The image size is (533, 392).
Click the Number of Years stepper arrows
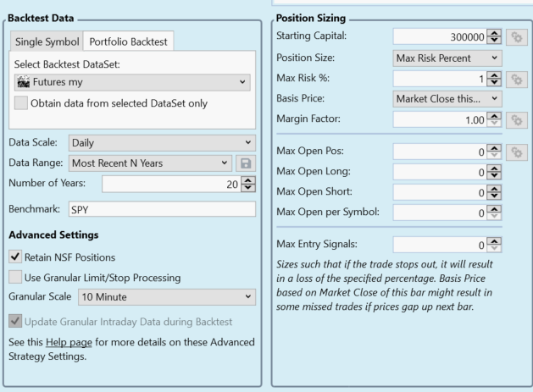248,183
